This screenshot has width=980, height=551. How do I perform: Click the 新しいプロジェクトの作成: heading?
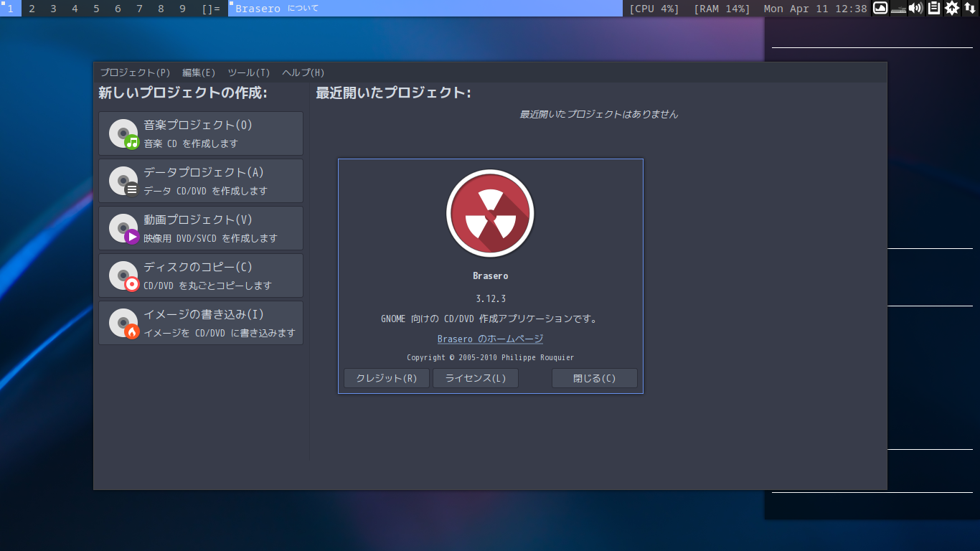tap(183, 93)
